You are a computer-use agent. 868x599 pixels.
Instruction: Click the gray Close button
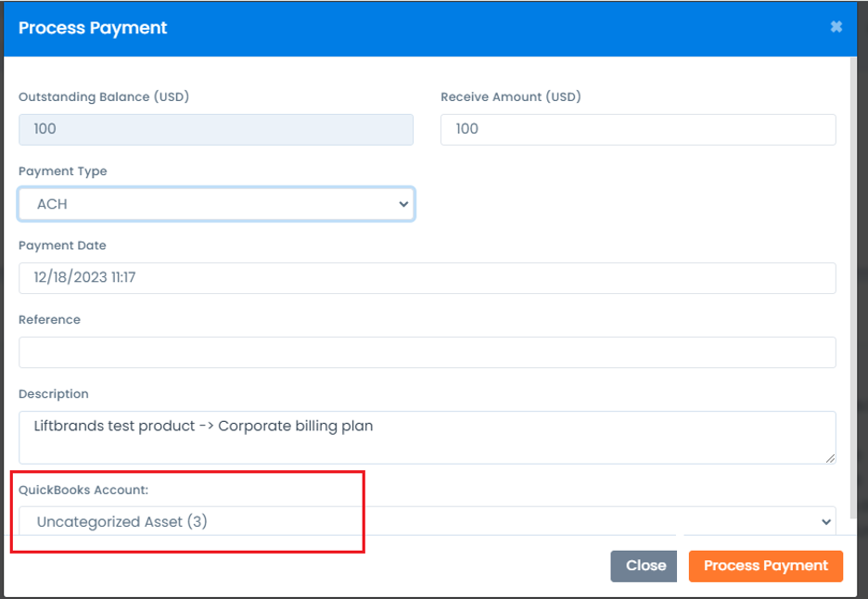tap(644, 566)
